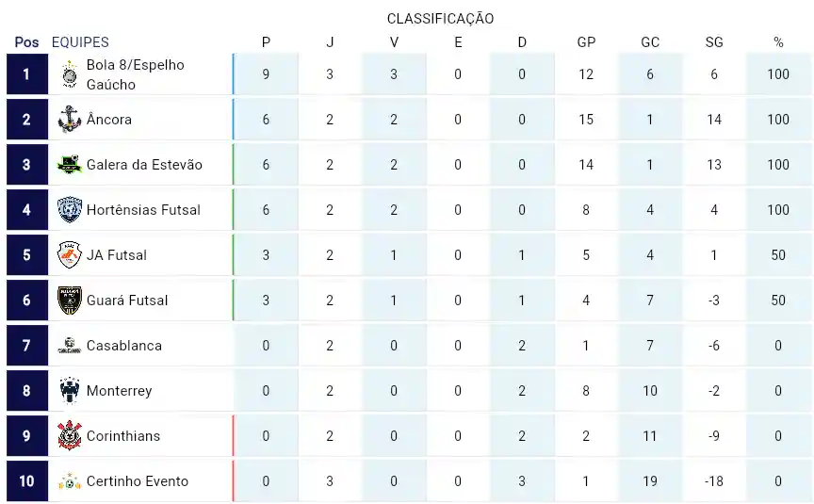
Task: Click the SG goal difference header
Action: 714,42
